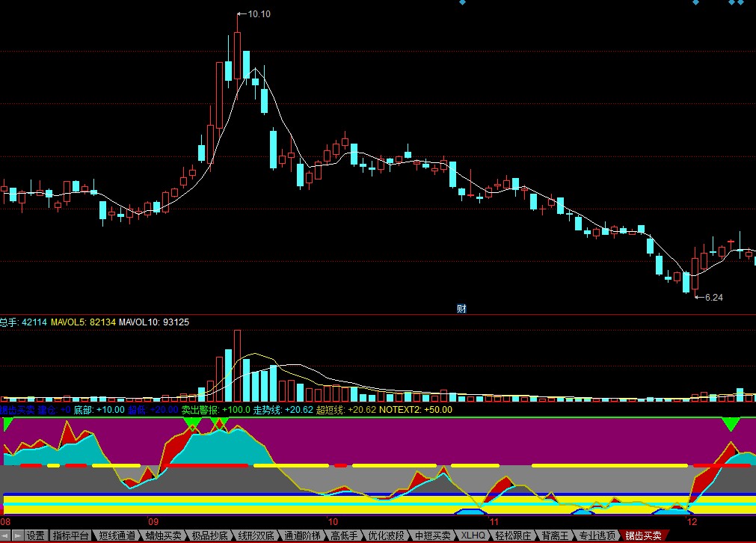The height and width of the screenshot is (543, 756).
Task: Click the left scroll arrow for indicator tabs
Action: [x=5, y=536]
